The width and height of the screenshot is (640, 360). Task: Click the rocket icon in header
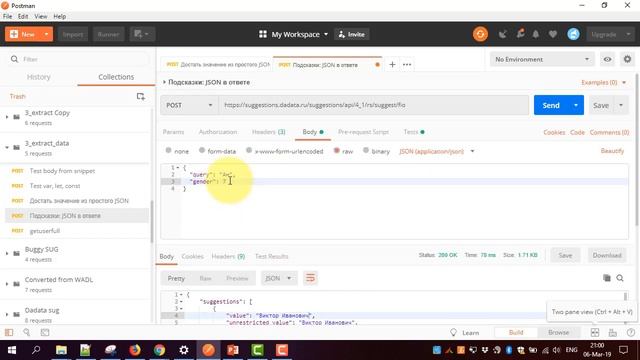click(520, 34)
